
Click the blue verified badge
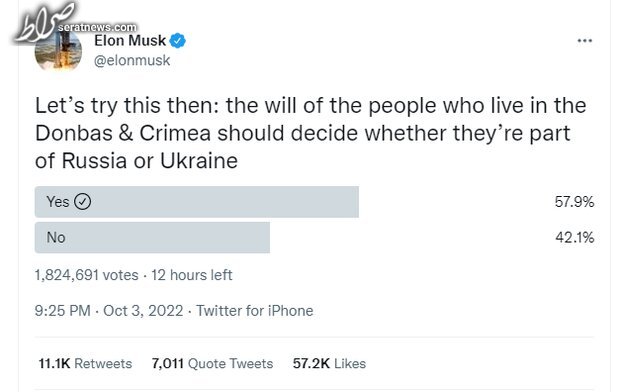tap(178, 41)
